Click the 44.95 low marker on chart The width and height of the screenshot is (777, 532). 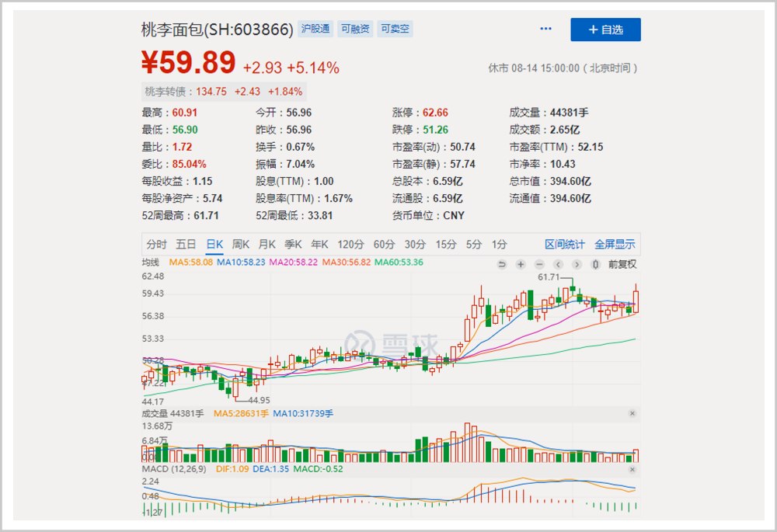coord(259,400)
